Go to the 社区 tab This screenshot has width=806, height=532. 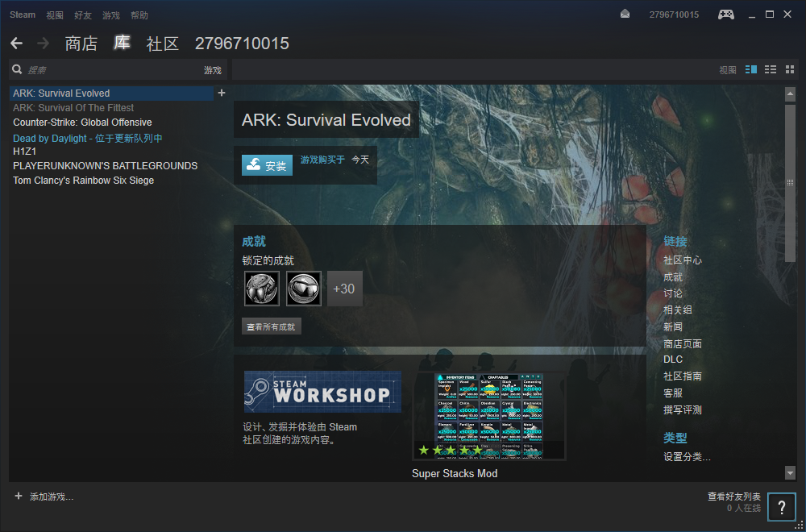(163, 44)
